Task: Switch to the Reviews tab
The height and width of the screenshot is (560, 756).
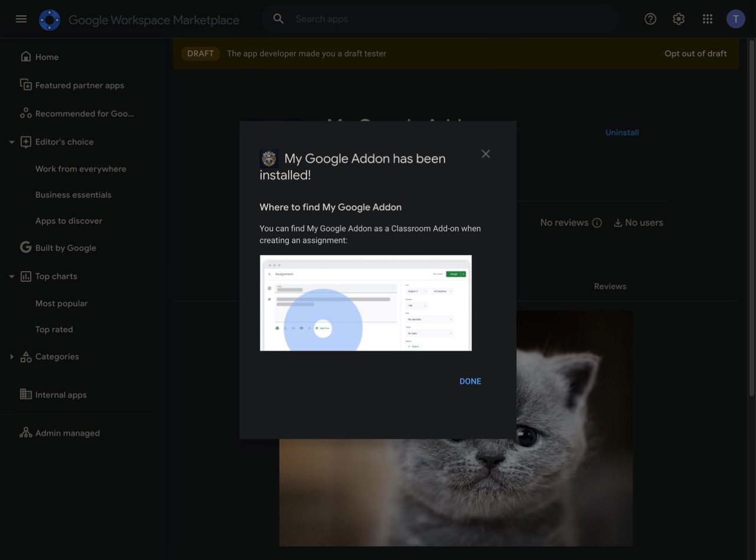Action: [x=610, y=286]
